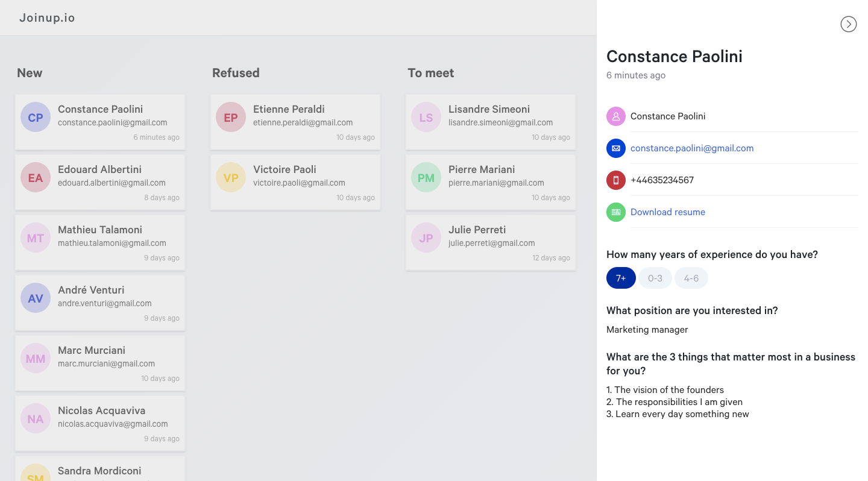Click the CP avatar in New column
This screenshot has height=481, width=868.
click(x=36, y=117)
